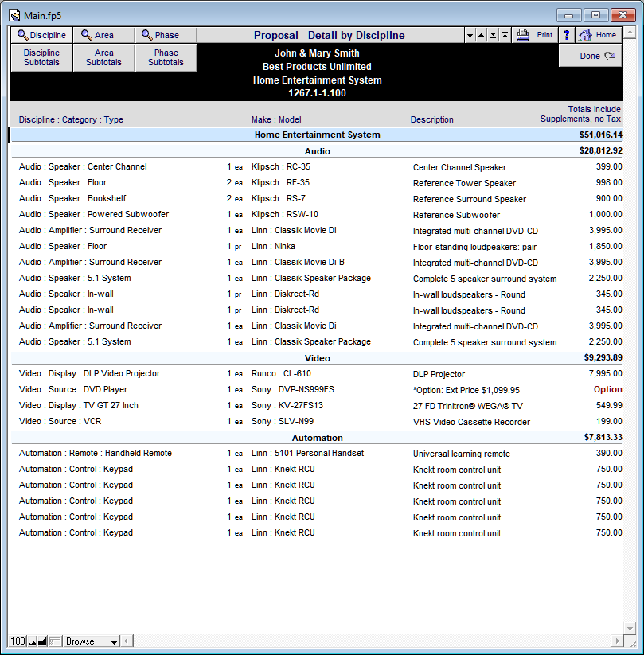Minimize the Main.fp5 window
The width and height of the screenshot is (644, 655).
coord(569,15)
